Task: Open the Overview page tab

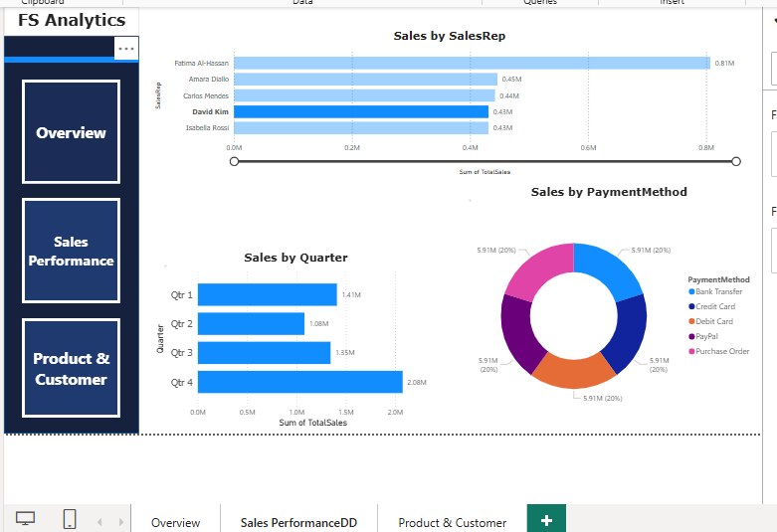Action: (x=175, y=523)
